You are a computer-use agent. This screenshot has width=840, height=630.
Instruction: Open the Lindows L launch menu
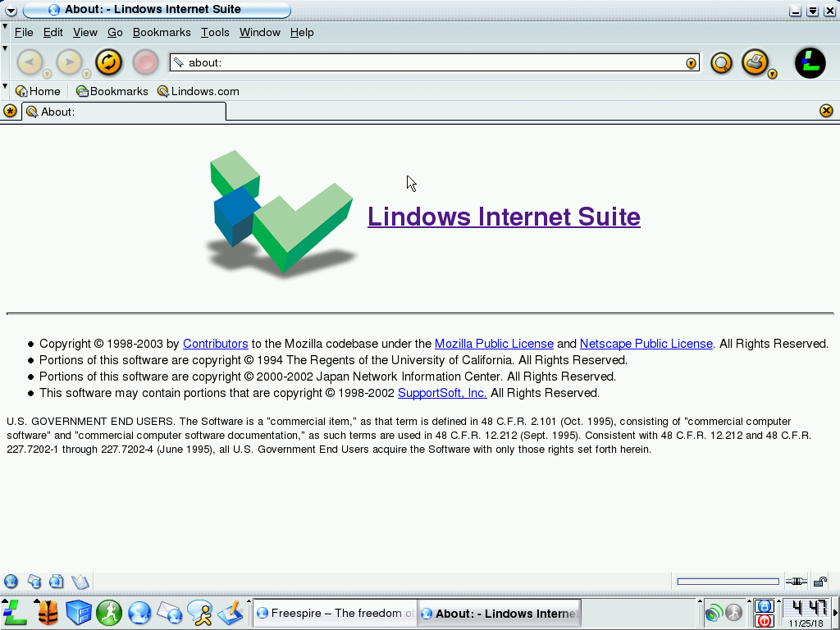(15, 613)
